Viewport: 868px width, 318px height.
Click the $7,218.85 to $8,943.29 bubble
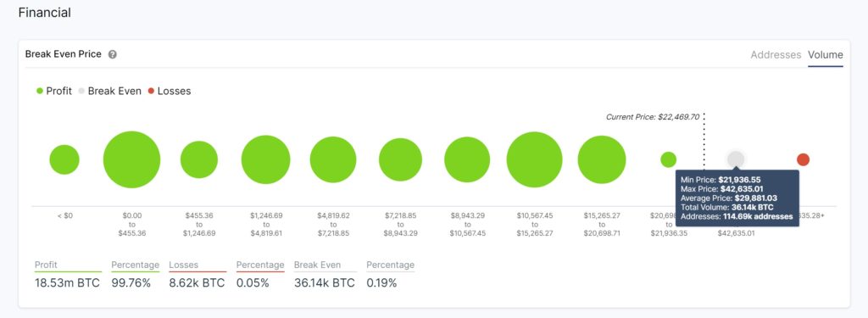tap(400, 159)
